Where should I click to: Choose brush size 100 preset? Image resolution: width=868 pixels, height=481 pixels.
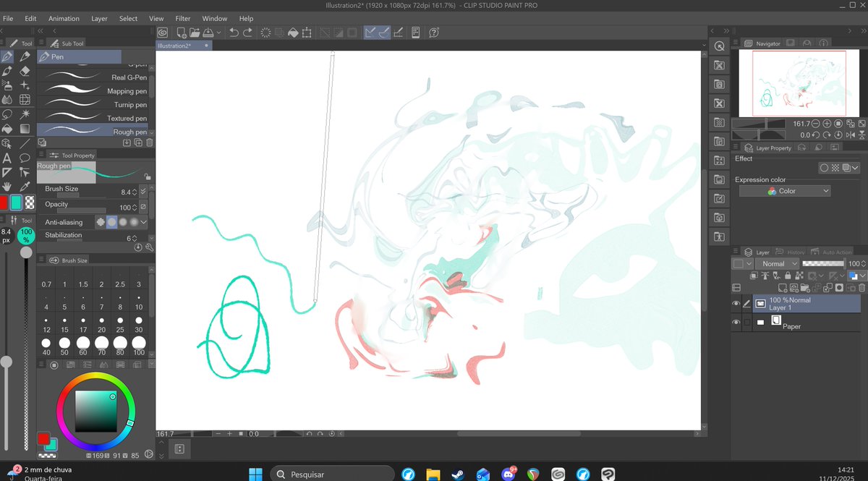(x=138, y=346)
